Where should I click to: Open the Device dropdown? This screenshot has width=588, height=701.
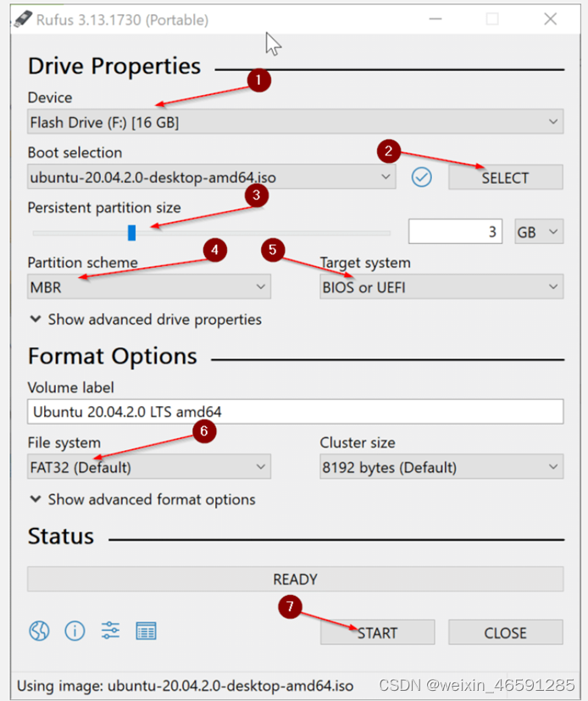[296, 121]
